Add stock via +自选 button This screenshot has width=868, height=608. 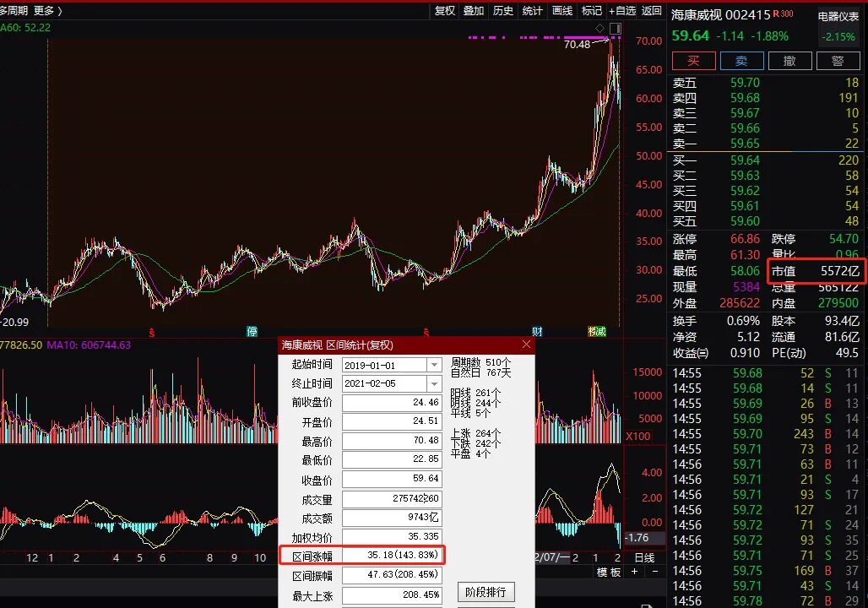(622, 10)
